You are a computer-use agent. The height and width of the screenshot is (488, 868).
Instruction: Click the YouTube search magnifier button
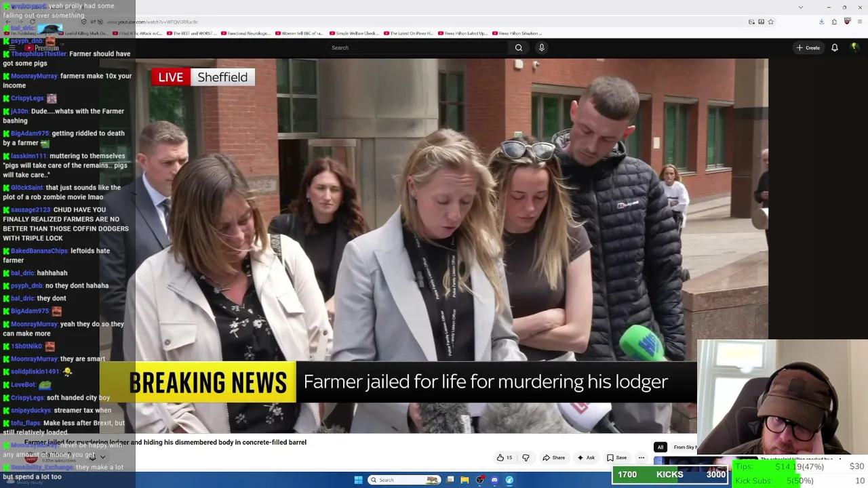pos(519,47)
